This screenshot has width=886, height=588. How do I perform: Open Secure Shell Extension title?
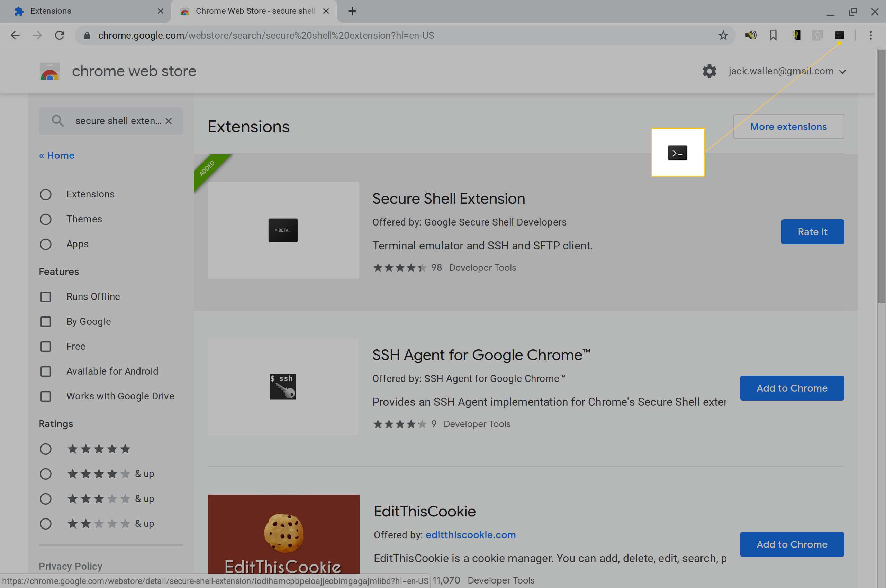(x=449, y=199)
